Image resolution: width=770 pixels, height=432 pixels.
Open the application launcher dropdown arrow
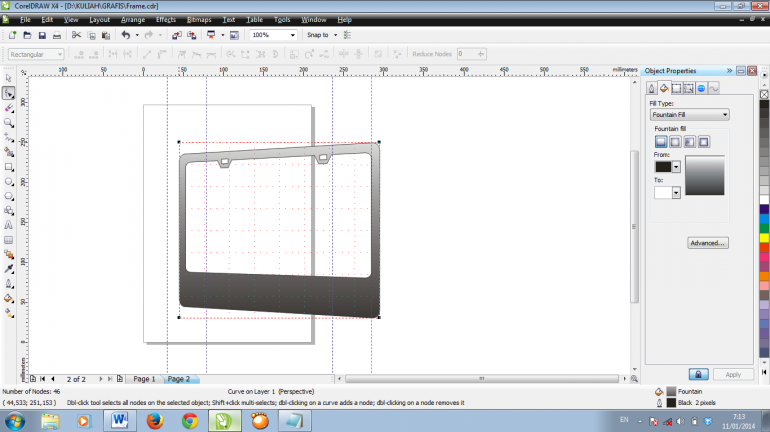click(222, 35)
